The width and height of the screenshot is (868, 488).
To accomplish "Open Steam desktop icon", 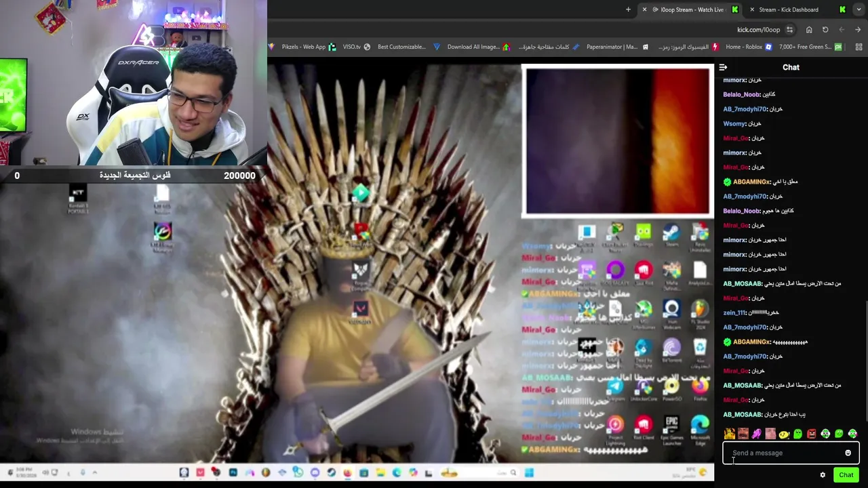I will click(x=671, y=236).
